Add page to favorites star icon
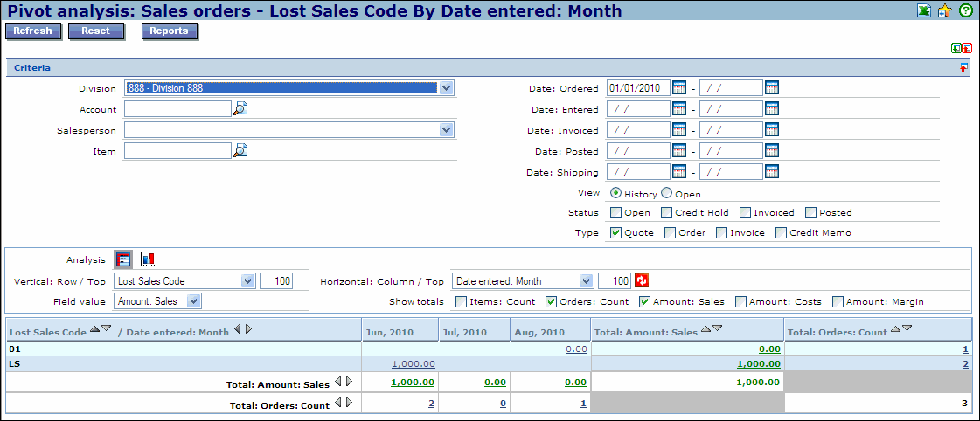980x421 pixels. pyautogui.click(x=944, y=11)
